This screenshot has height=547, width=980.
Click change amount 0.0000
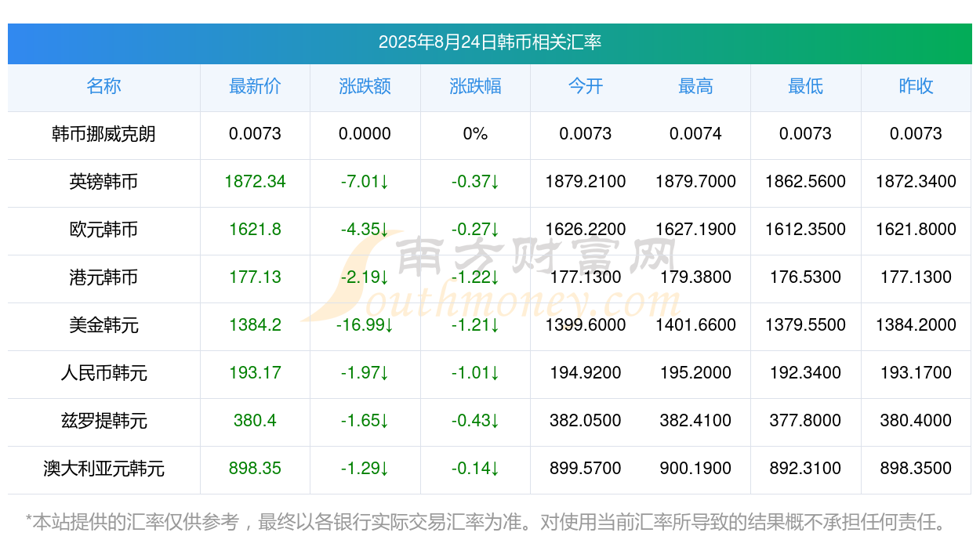(365, 134)
